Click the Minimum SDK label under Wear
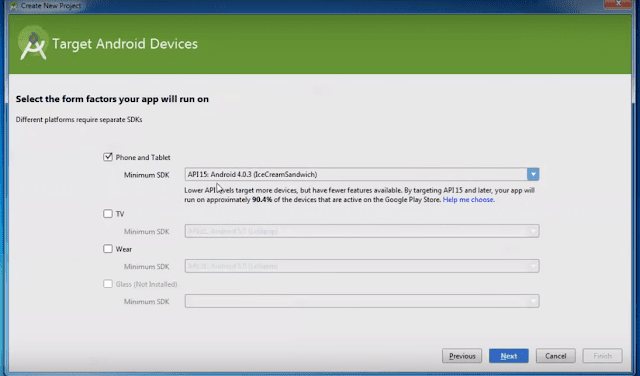640x376 pixels. [x=147, y=267]
